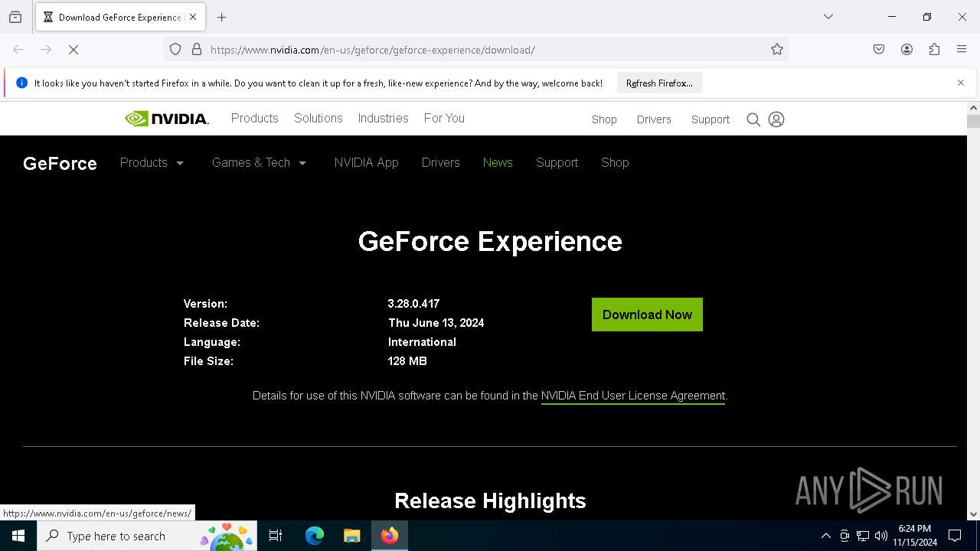Expand the list all tabs chevron

[x=828, y=17]
